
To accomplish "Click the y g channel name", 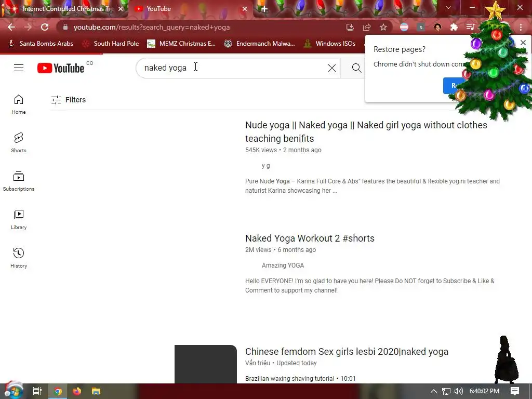I will click(265, 166).
